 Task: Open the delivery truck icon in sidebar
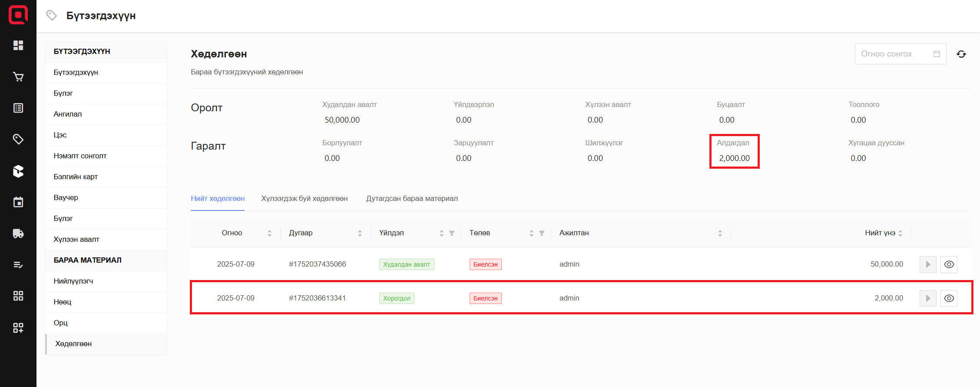tap(18, 234)
